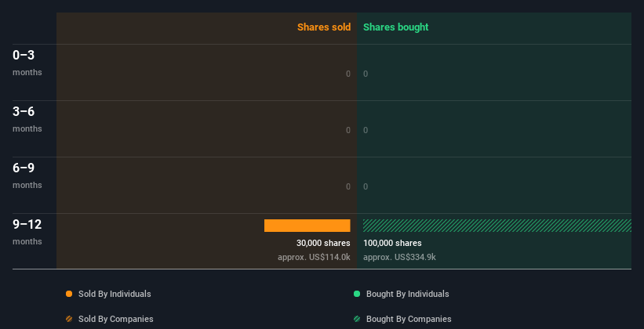The image size is (644, 329).
Task: Click the orange 30,000 shares sold bar
Action: (307, 226)
